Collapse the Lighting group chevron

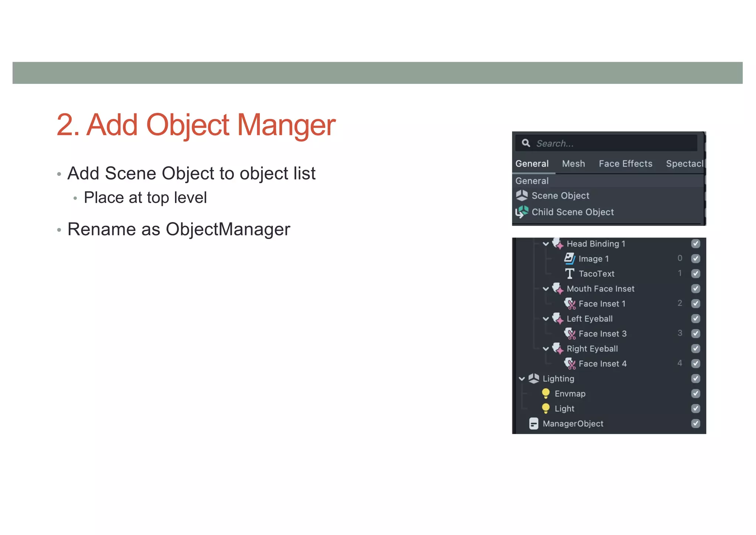point(522,379)
